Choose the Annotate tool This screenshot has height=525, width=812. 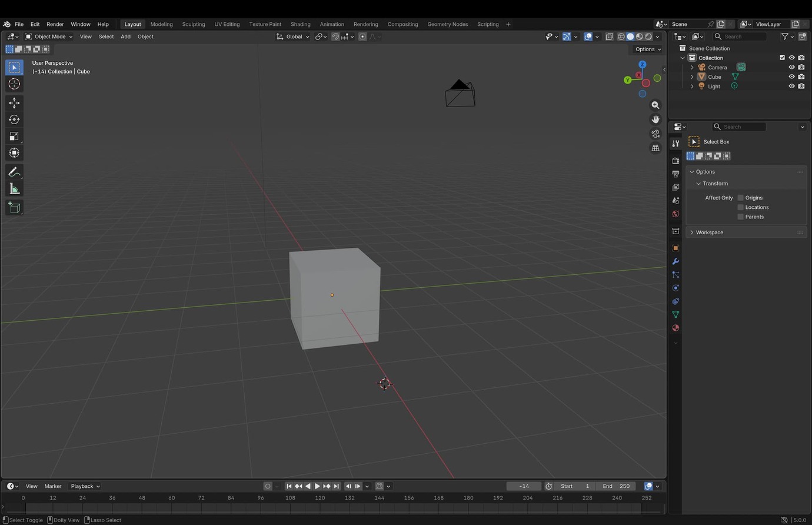(x=14, y=172)
